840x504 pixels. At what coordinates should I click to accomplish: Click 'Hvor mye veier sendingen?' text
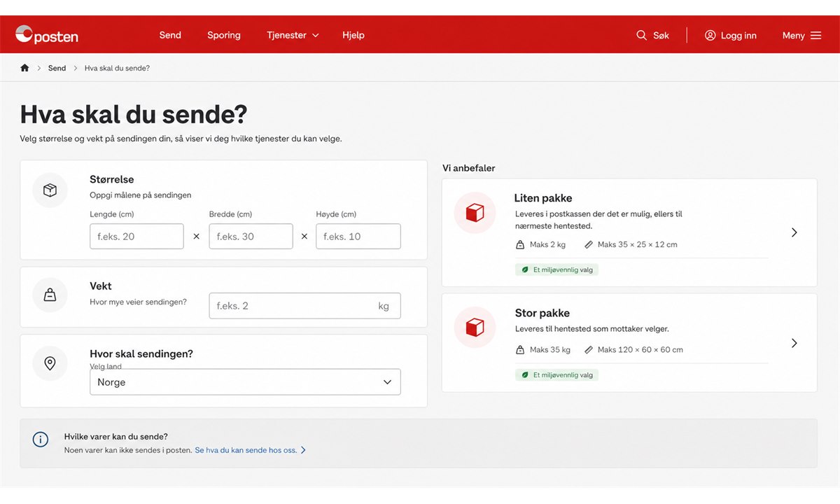tap(139, 302)
